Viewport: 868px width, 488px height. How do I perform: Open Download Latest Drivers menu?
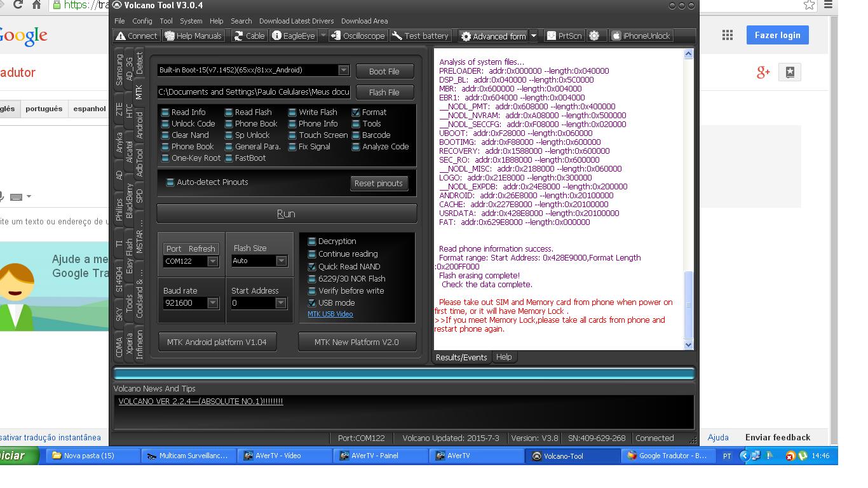[x=296, y=21]
